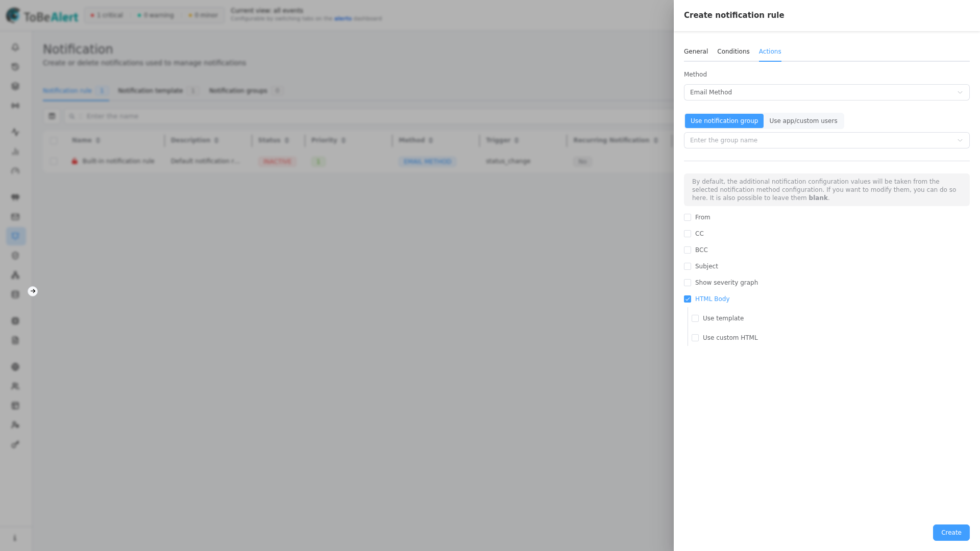Viewport: 980px width, 551px height.
Task: Toggle the select-all checkbox in table header
Action: pyautogui.click(x=54, y=140)
